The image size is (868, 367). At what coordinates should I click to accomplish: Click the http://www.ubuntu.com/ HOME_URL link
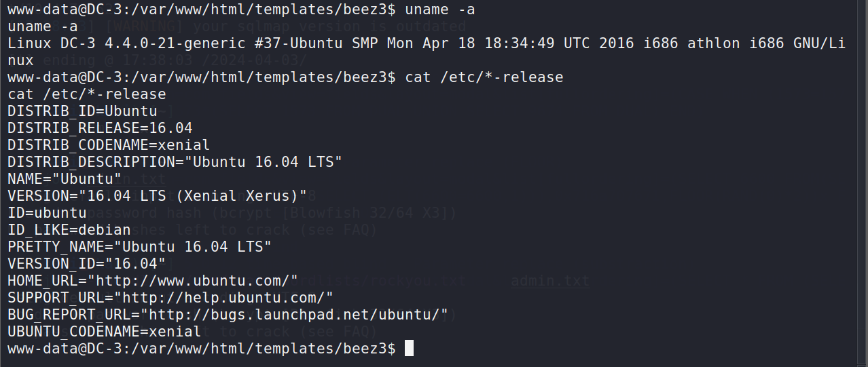(193, 280)
